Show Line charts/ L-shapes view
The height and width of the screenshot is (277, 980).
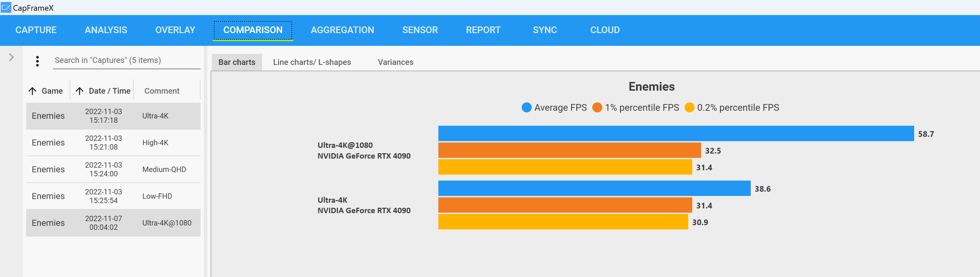(x=312, y=62)
